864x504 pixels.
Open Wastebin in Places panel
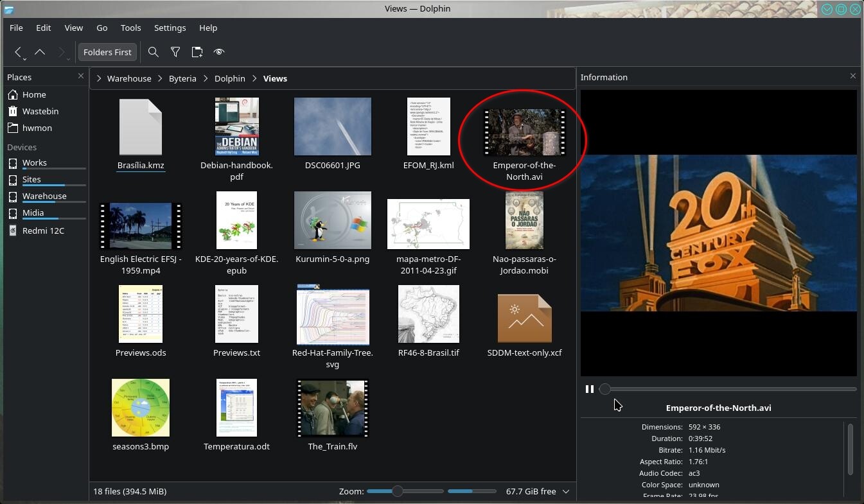(40, 111)
